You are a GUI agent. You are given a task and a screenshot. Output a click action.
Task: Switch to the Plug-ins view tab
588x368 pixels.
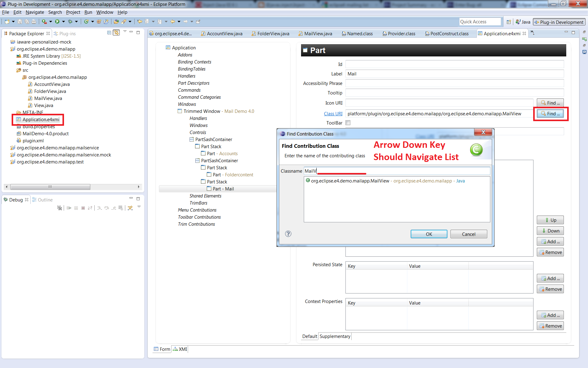click(x=65, y=33)
